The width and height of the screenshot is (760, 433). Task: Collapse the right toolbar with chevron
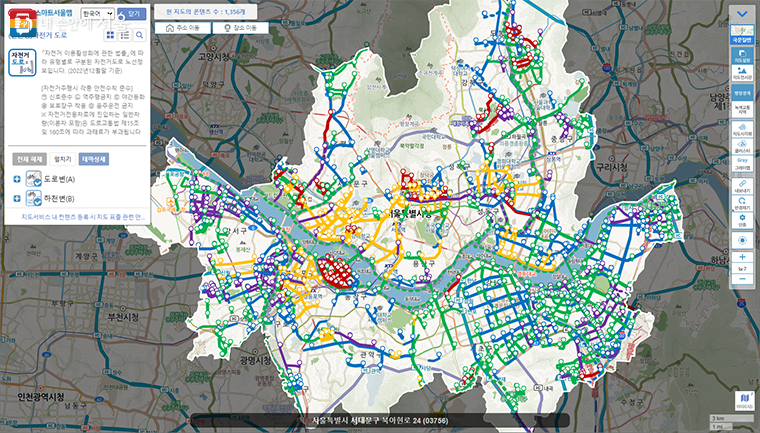pyautogui.click(x=742, y=14)
